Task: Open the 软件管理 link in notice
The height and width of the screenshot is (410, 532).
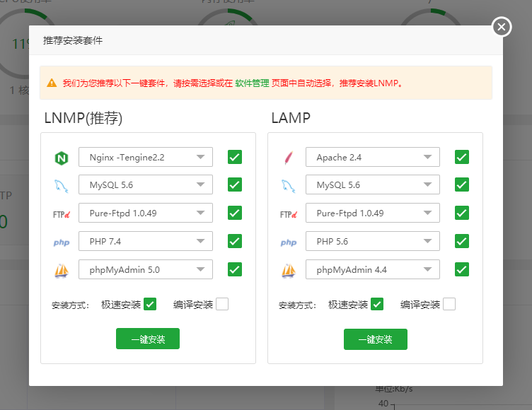Action: [252, 83]
